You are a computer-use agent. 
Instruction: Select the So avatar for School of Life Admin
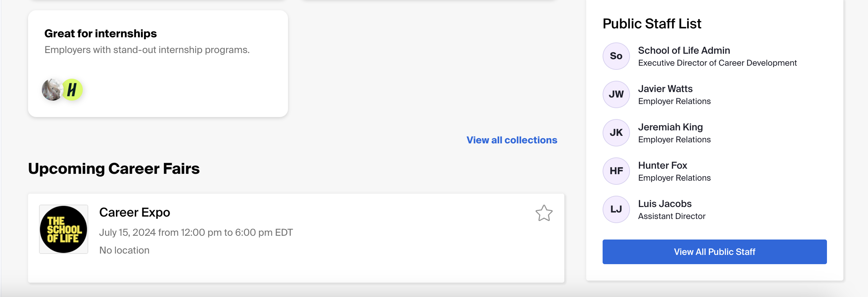[616, 56]
